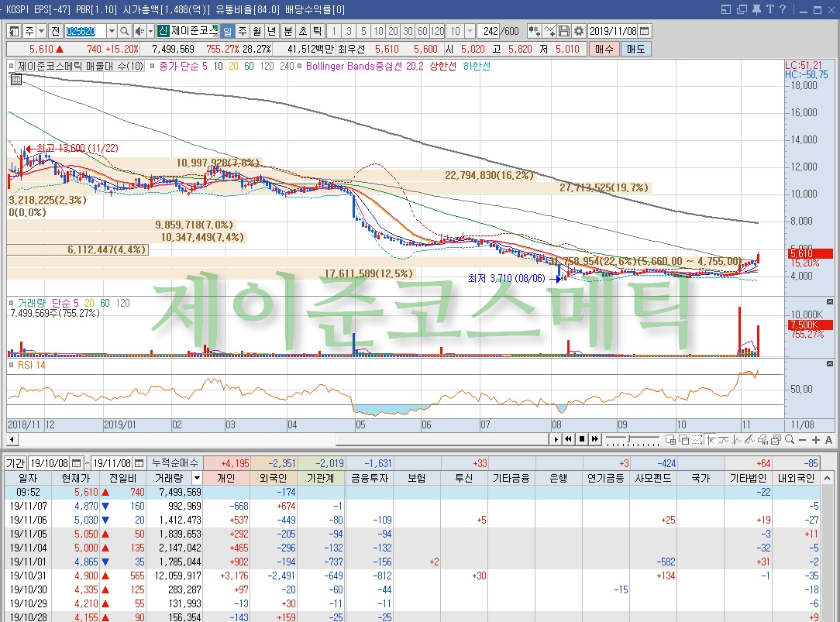840x622 pixels.
Task: Click the 제이준코스메틱 매물대 수(10) indicator label
Action: pyautogui.click(x=81, y=66)
